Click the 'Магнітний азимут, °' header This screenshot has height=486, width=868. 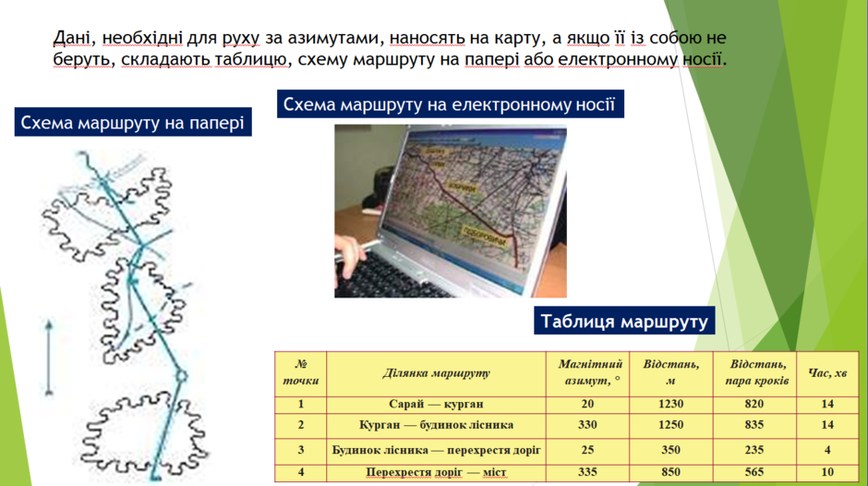pyautogui.click(x=588, y=373)
